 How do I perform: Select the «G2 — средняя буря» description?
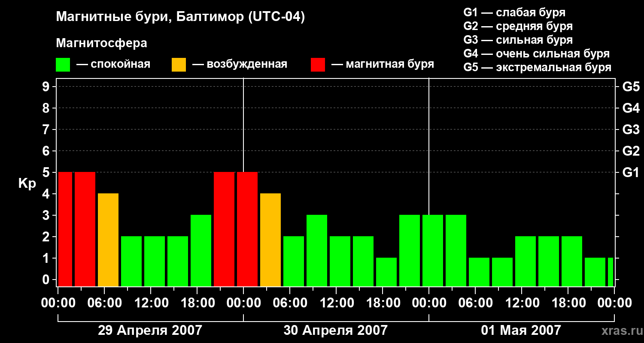coord(518,26)
